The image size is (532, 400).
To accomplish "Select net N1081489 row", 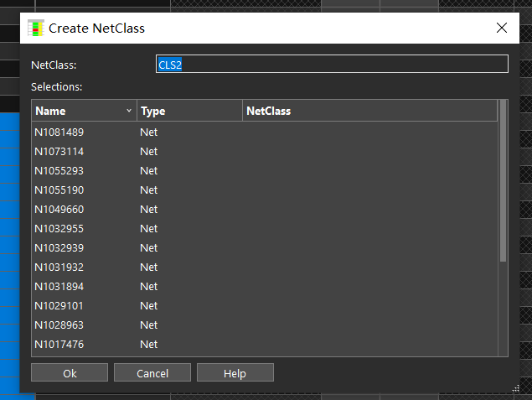I will (x=265, y=132).
